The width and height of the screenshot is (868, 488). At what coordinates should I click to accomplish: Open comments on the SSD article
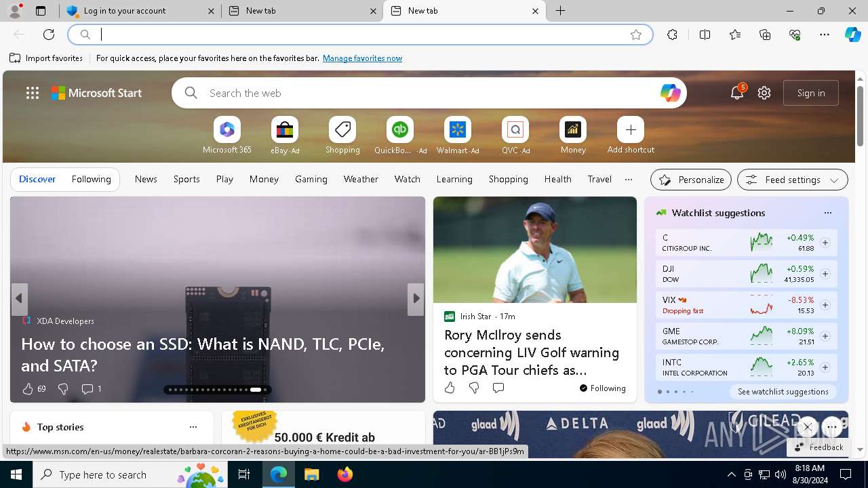click(91, 389)
